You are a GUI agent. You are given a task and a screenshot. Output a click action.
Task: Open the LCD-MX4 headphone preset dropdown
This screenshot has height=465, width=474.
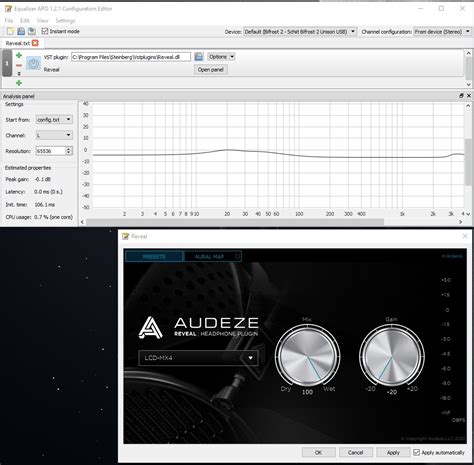pos(198,358)
